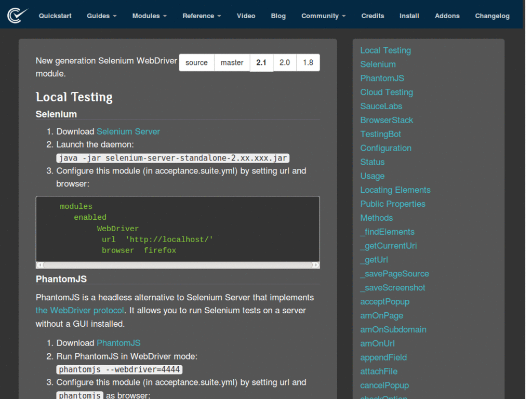
Task: Click the code block right scroll arrow
Action: [316, 264]
